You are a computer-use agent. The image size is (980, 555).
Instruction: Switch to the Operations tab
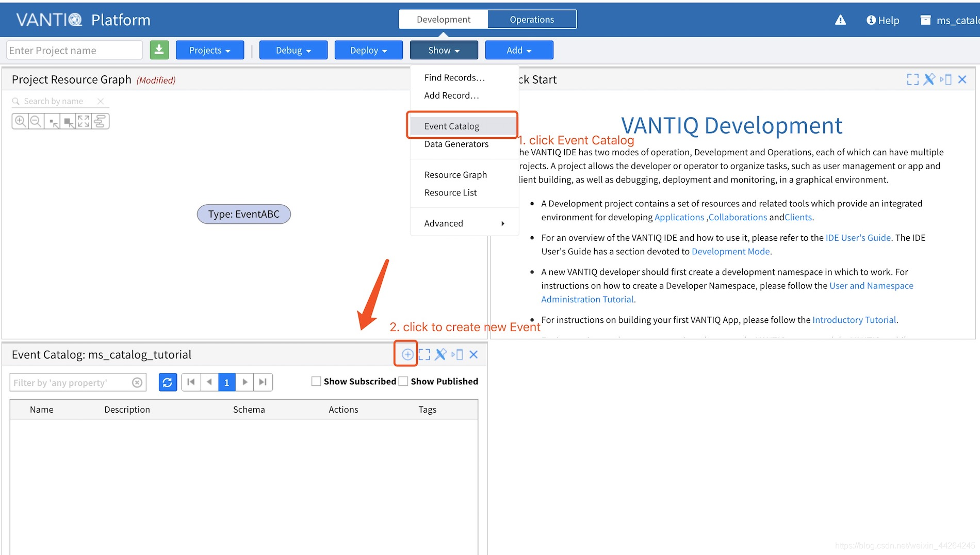coord(532,19)
